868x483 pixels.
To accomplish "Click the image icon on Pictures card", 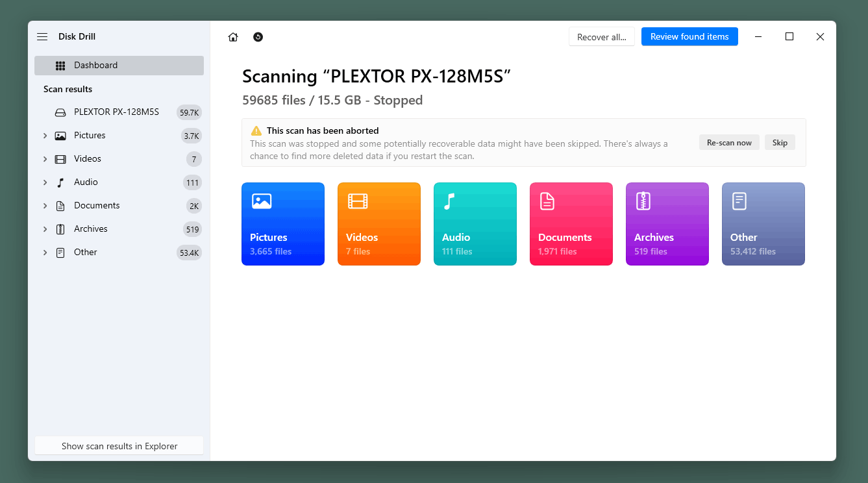I will point(262,201).
